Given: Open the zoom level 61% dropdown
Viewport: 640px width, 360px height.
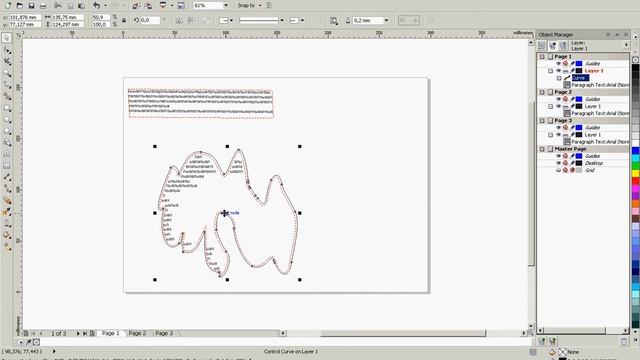Looking at the screenshot, I should click(226, 5).
